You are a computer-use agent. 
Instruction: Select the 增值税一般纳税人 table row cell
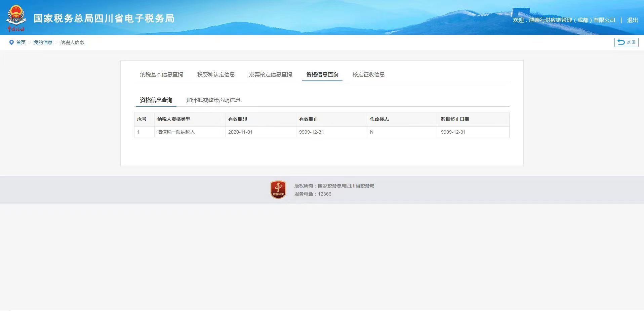click(176, 132)
